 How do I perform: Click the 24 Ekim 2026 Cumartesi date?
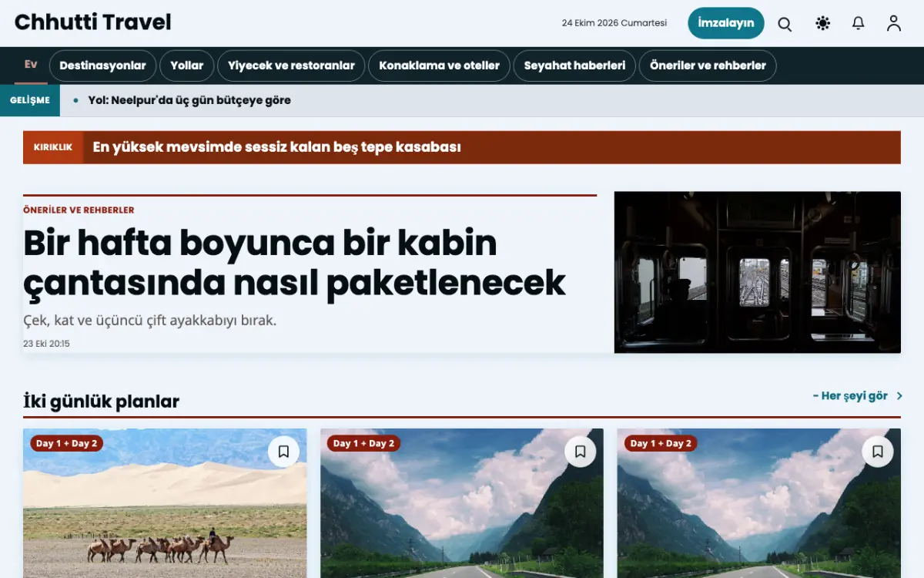pos(614,23)
